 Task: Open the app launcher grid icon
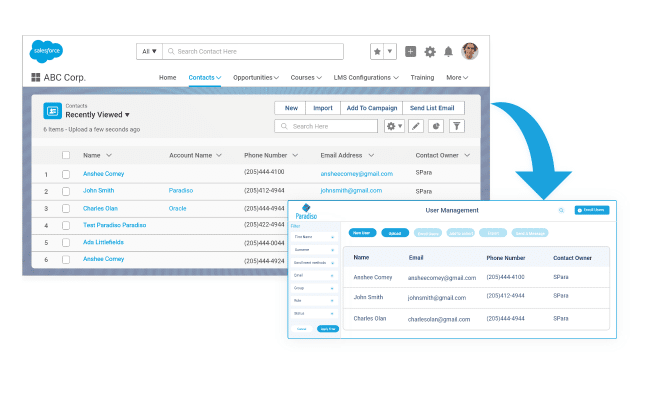click(x=35, y=77)
